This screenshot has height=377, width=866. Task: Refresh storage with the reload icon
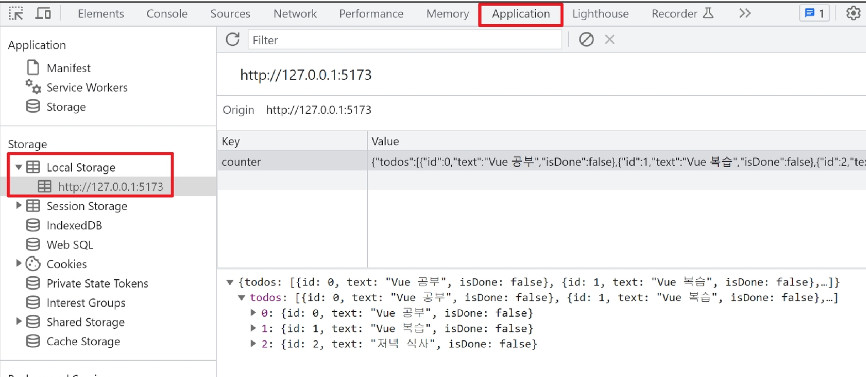pos(233,39)
